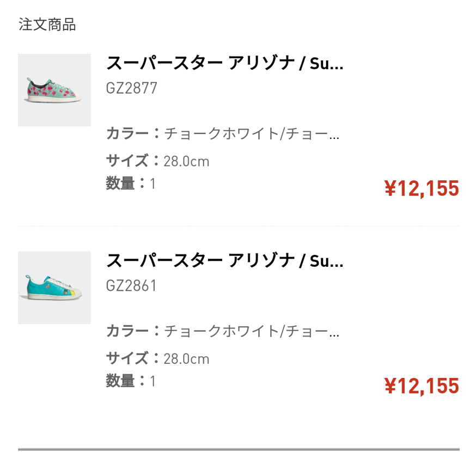Image resolution: width=476 pixels, height=452 pixels.
Task: Open product thumbnail of pink floral Superstar sneaker
Action: click(53, 88)
